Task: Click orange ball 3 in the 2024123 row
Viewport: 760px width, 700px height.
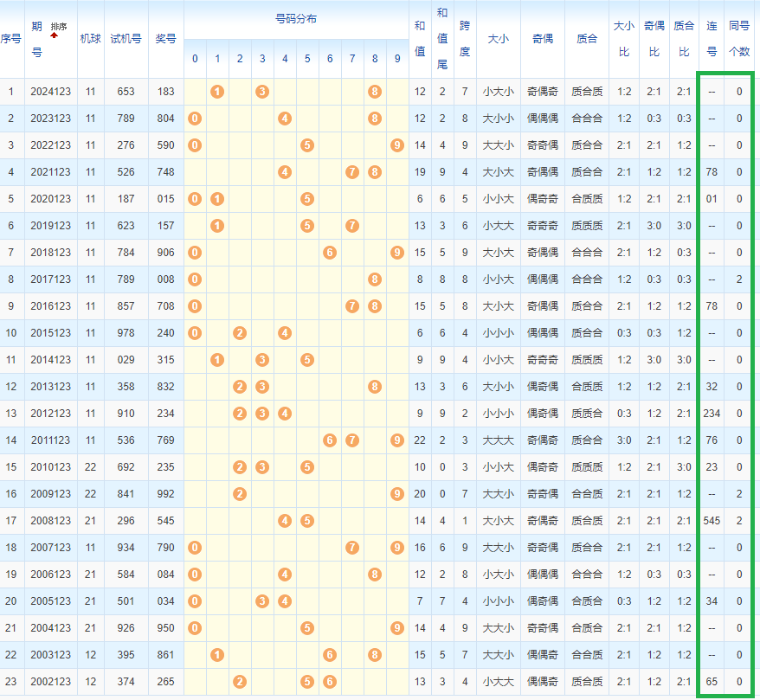Action: [x=262, y=92]
